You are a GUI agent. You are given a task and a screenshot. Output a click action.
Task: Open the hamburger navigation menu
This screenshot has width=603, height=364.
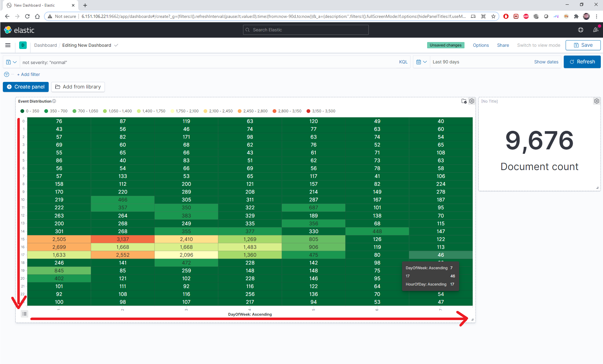pos(8,45)
